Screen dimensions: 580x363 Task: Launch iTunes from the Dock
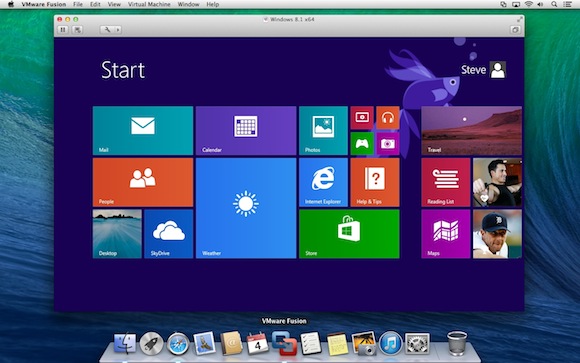(391, 343)
